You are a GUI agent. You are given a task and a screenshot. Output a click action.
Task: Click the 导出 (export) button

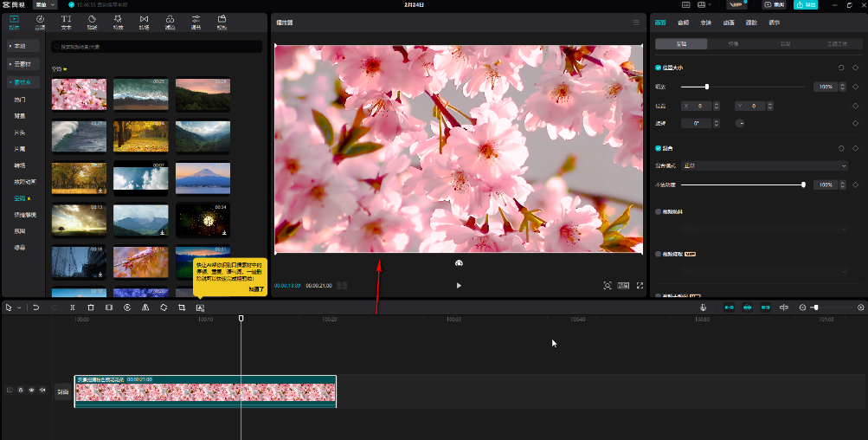pos(805,4)
